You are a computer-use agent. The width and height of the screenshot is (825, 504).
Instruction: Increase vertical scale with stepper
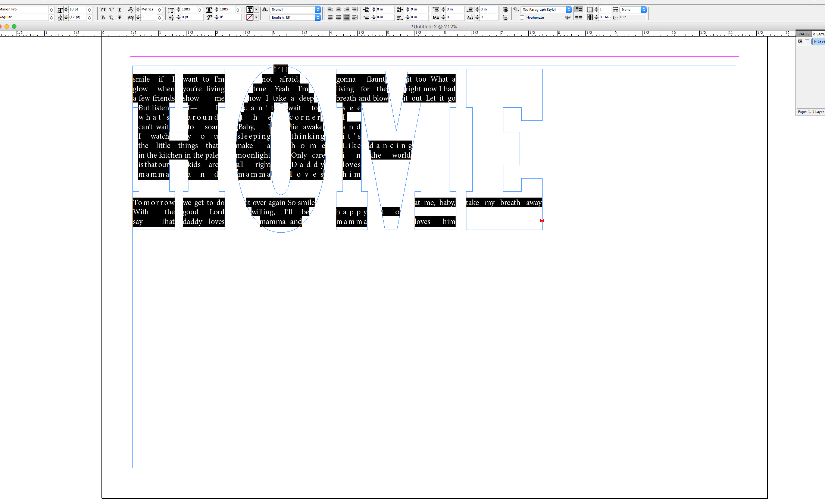pos(178,8)
